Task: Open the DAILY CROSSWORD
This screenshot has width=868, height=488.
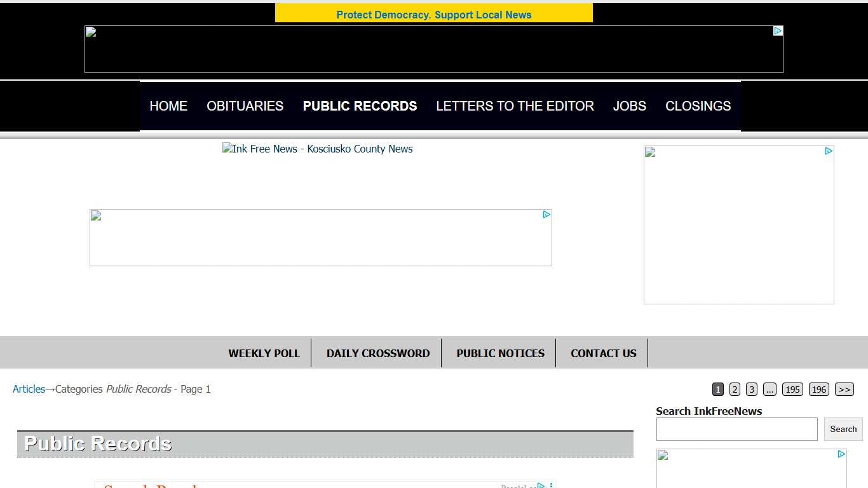Action: (x=377, y=353)
